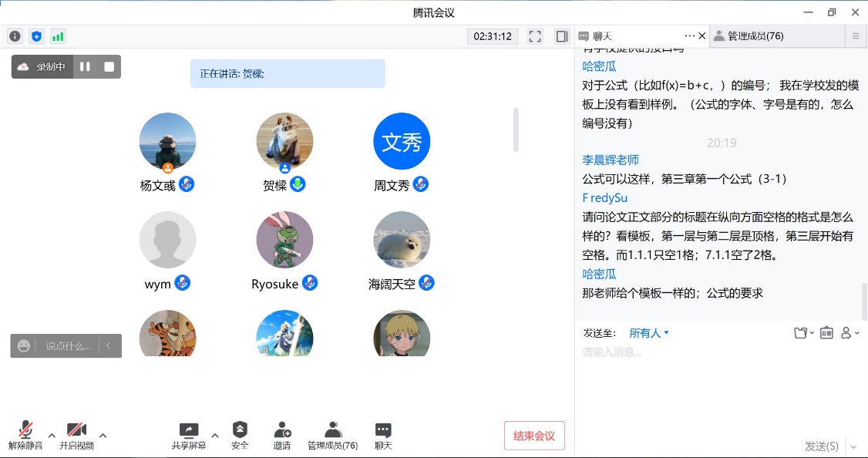
Task: Click the Invite (邀请) icon
Action: coord(282,436)
